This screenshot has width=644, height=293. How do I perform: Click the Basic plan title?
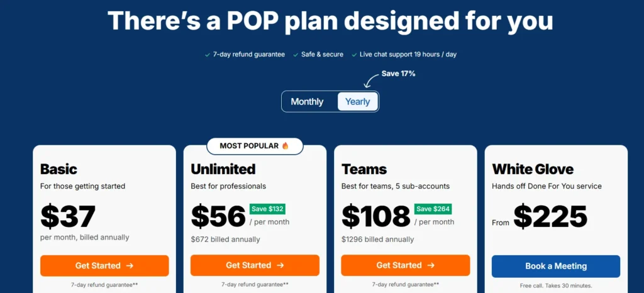point(58,169)
